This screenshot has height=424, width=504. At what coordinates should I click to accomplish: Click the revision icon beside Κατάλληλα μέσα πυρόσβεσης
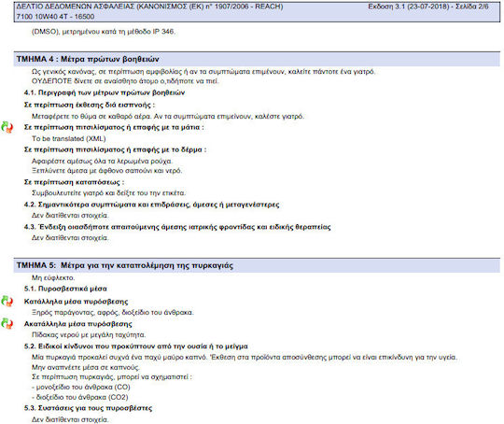(x=7, y=302)
